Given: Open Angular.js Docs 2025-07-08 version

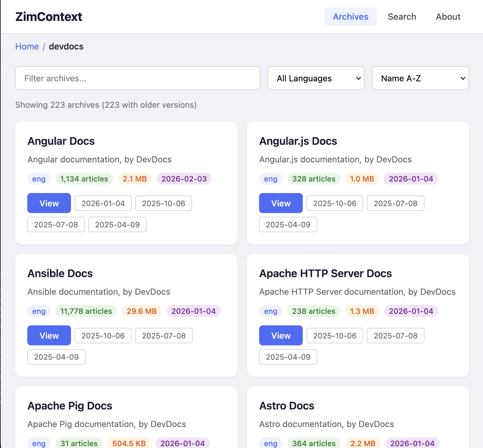Looking at the screenshot, I should (x=395, y=203).
